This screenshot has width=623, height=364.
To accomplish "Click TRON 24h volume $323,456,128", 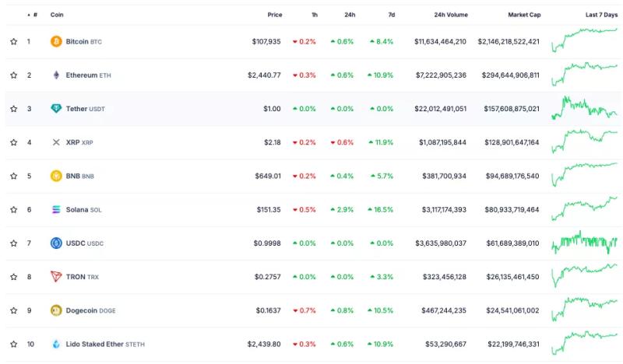I will tap(444, 277).
